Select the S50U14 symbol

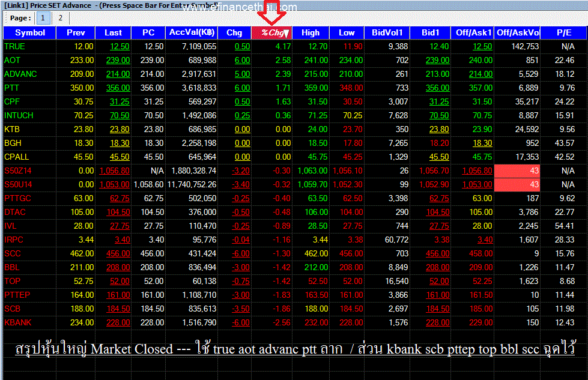click(18, 185)
